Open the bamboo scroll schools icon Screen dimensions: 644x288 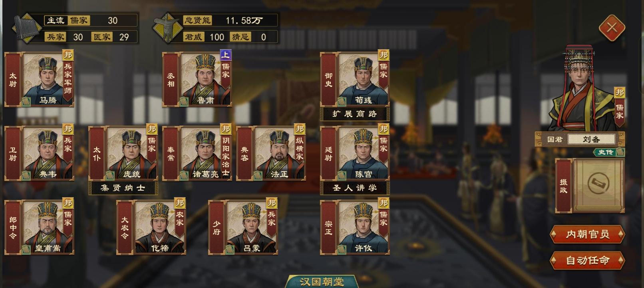point(26,28)
